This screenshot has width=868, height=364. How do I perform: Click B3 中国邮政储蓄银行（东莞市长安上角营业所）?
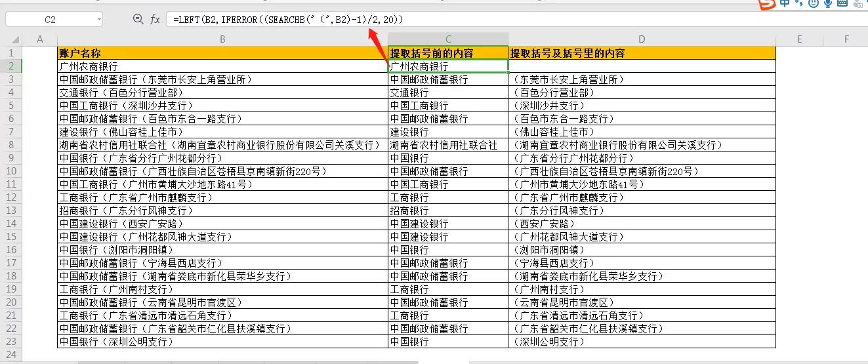[x=222, y=79]
